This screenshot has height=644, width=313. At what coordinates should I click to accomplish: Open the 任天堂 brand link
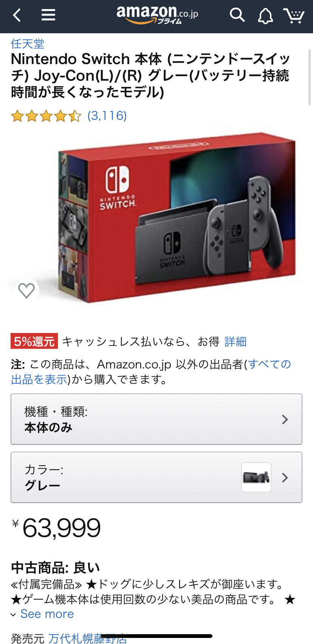tap(28, 43)
